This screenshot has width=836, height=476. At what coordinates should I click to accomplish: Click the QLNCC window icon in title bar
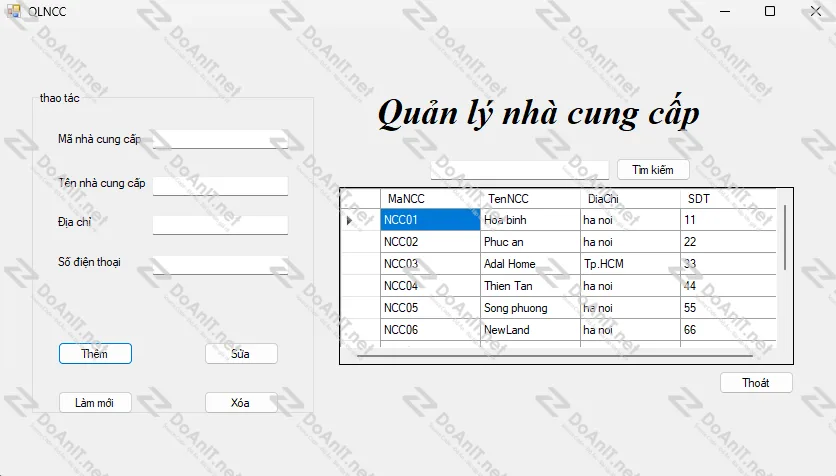click(x=13, y=11)
